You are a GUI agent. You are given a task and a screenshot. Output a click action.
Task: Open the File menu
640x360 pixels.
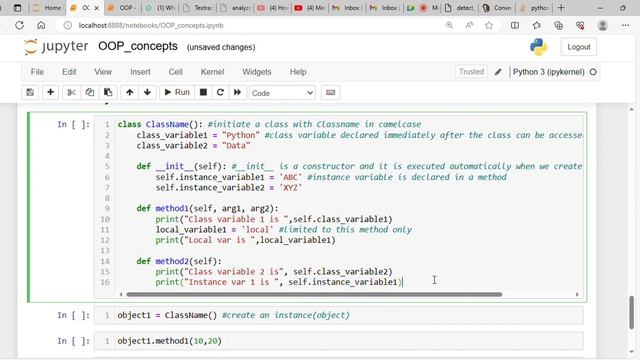[x=37, y=72]
